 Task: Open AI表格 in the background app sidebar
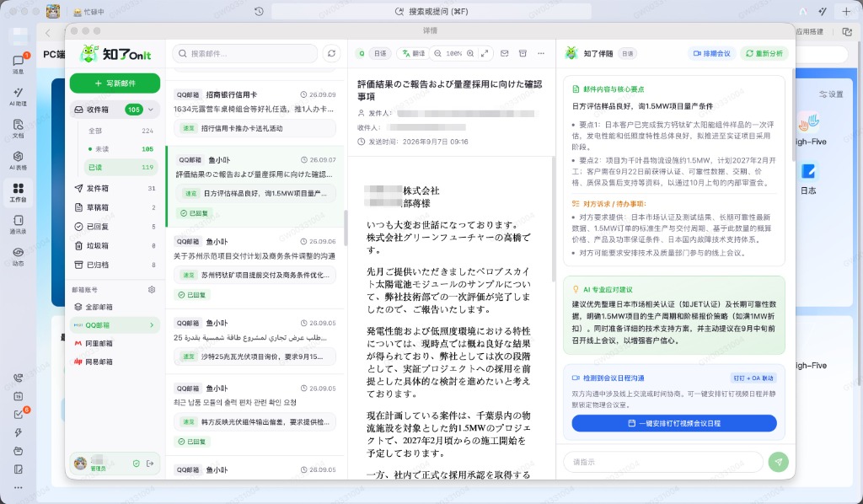(x=19, y=160)
